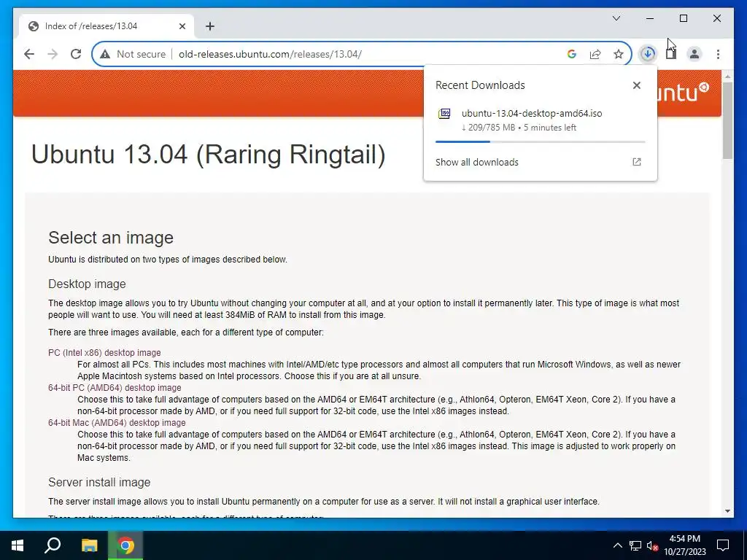Click the scrollbar up arrow
This screenshot has width=747, height=560.
click(727, 76)
